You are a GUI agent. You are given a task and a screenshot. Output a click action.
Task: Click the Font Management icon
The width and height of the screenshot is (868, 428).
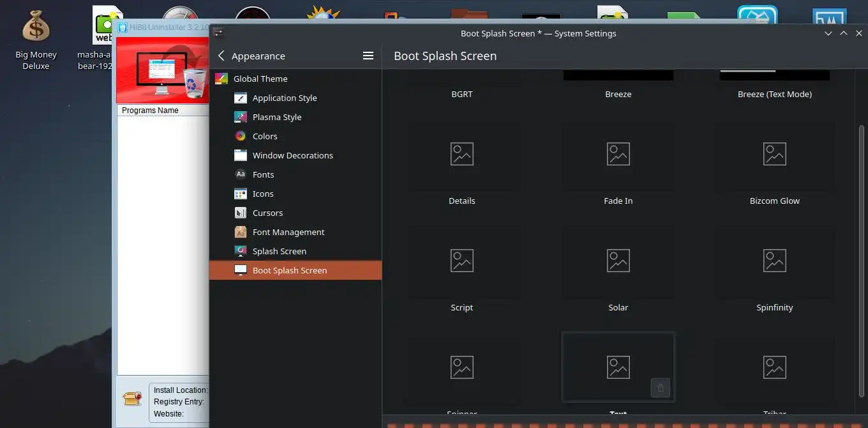point(241,232)
